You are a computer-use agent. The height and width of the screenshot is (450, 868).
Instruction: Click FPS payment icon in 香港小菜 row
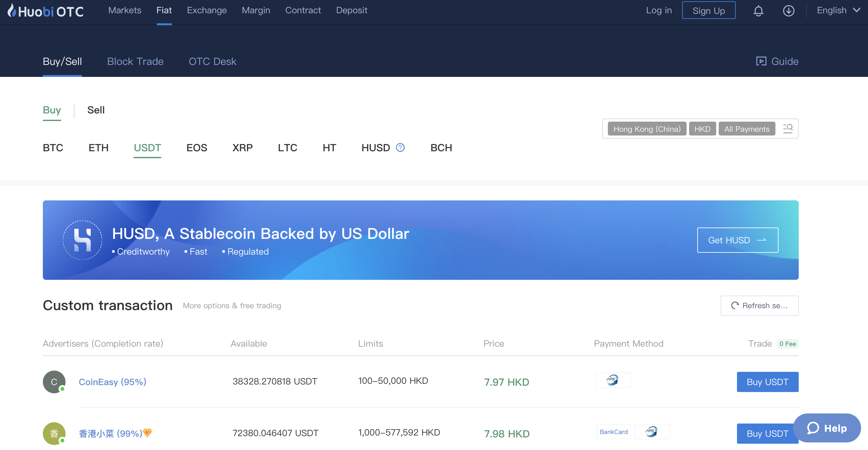pos(652,431)
